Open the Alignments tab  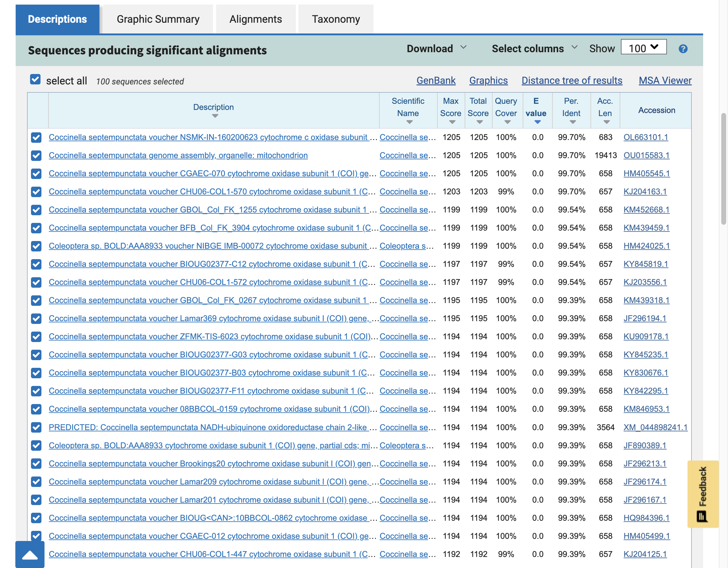(x=256, y=19)
